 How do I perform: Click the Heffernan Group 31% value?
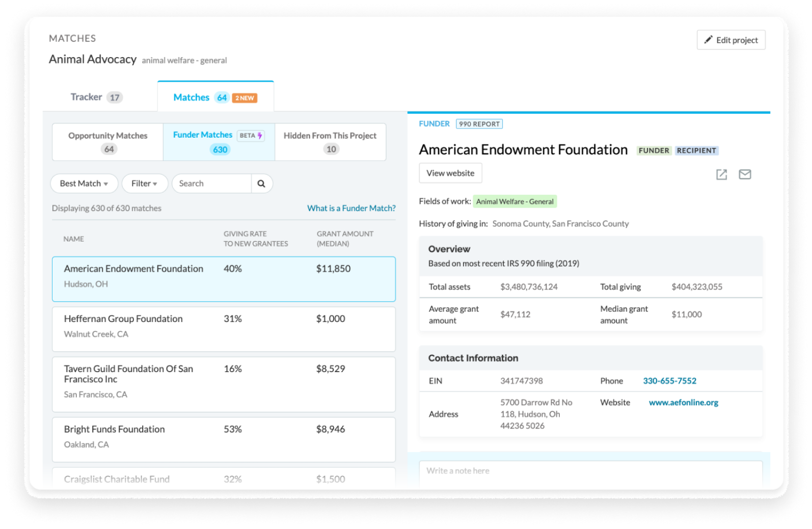coord(233,319)
